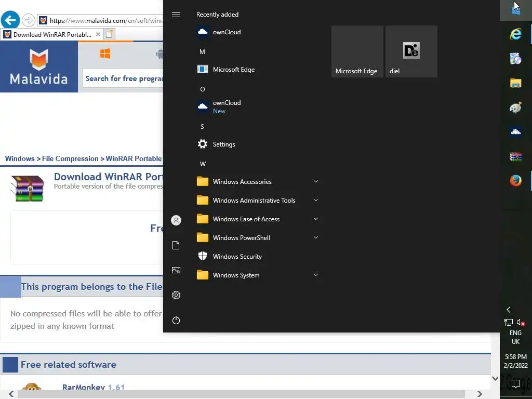Click the malavida.com address bar
Screen dimensions: 532x399
(100, 20)
